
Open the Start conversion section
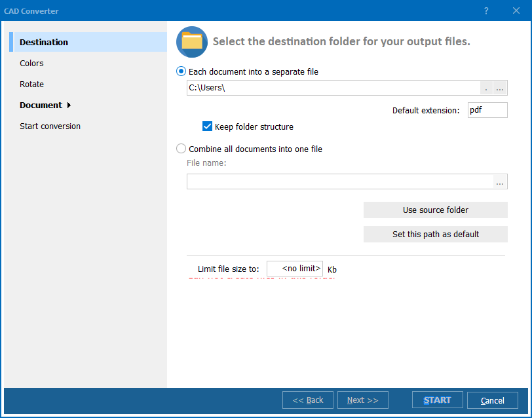tap(50, 126)
